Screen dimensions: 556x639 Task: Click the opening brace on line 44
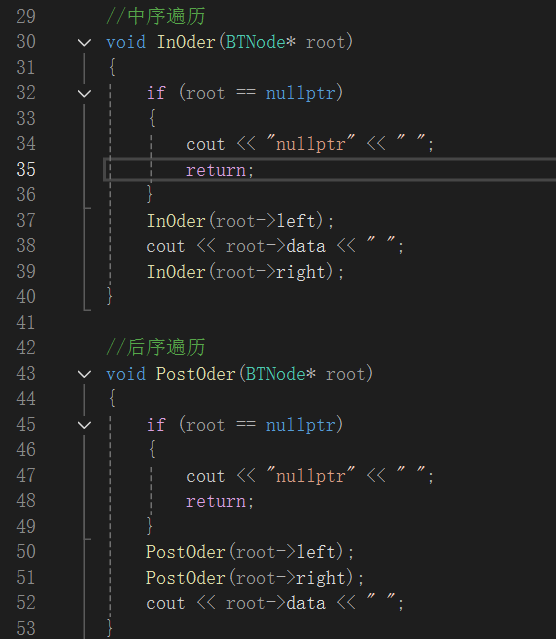(x=112, y=398)
